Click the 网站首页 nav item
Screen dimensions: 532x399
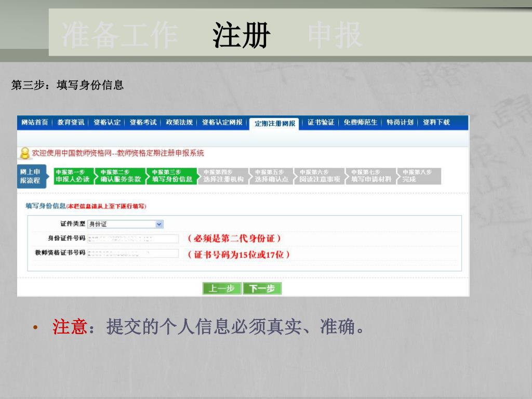(x=35, y=122)
